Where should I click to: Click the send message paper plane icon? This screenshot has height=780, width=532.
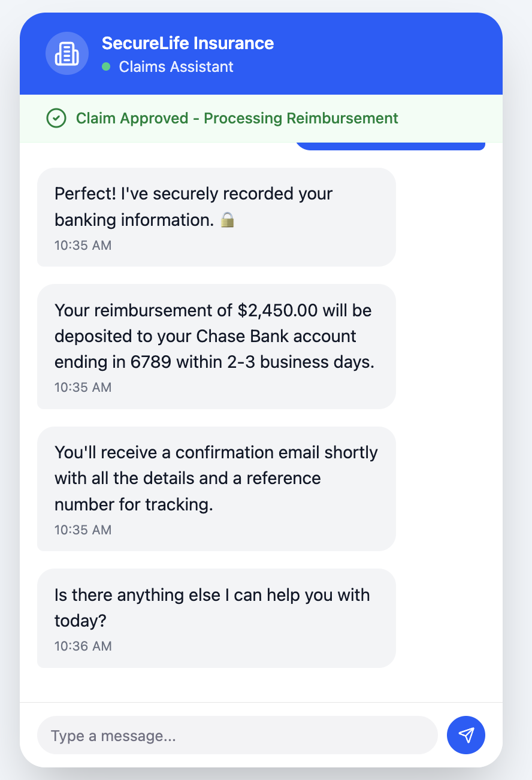point(465,735)
